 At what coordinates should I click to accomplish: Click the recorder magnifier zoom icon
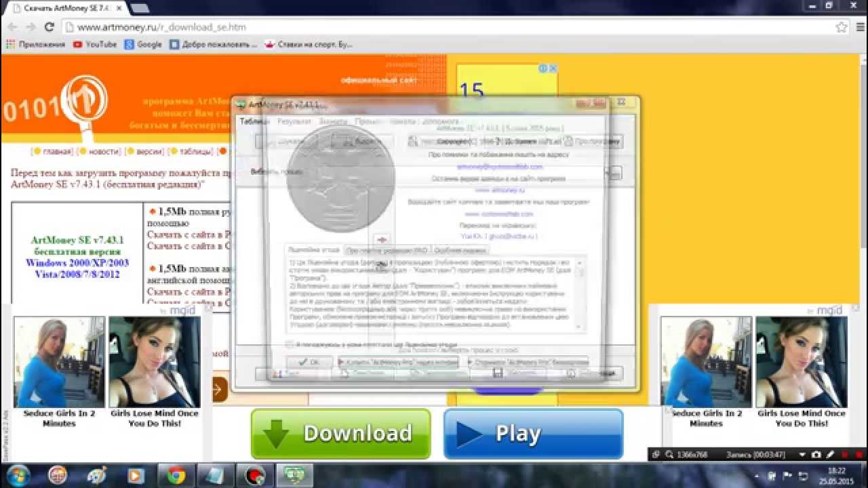click(669, 455)
